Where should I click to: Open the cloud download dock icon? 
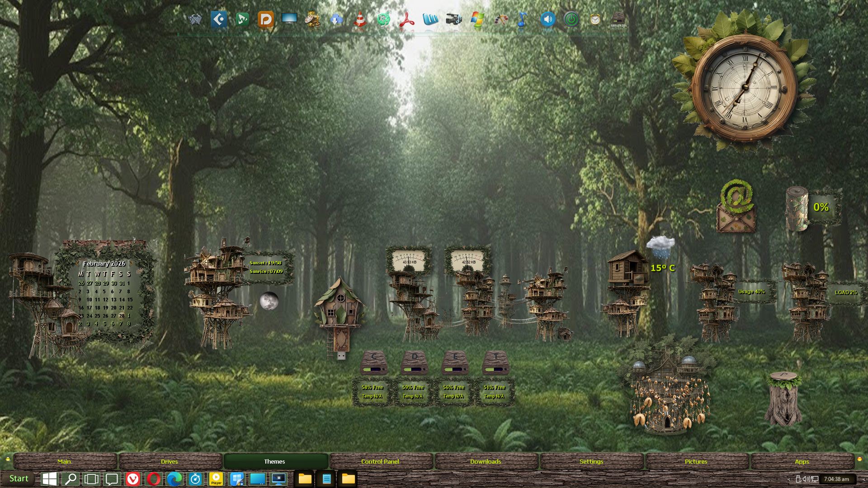pos(336,19)
